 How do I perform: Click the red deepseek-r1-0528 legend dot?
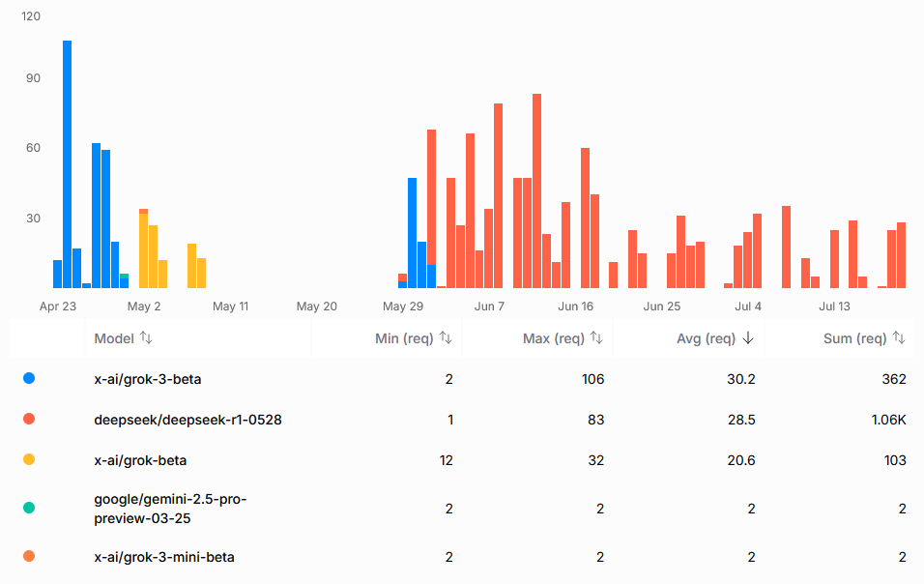point(29,419)
